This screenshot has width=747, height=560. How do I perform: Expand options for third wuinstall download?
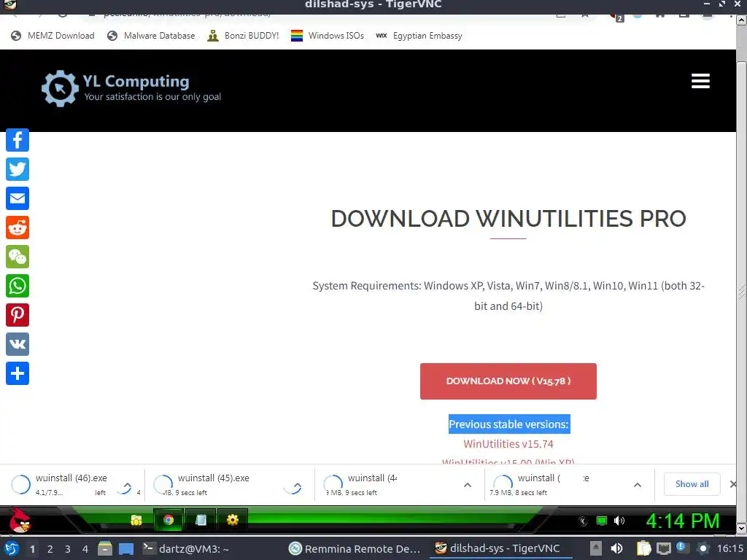(x=468, y=485)
